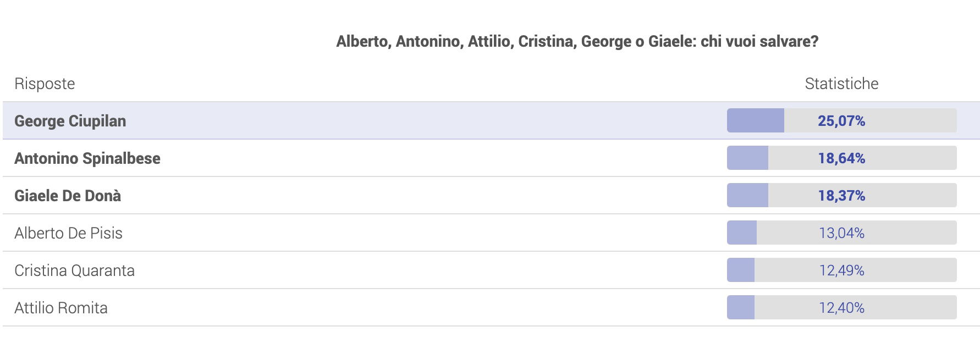Select the George Ciupilan answer row
Screen dimensions: 980x343
click(x=491, y=120)
